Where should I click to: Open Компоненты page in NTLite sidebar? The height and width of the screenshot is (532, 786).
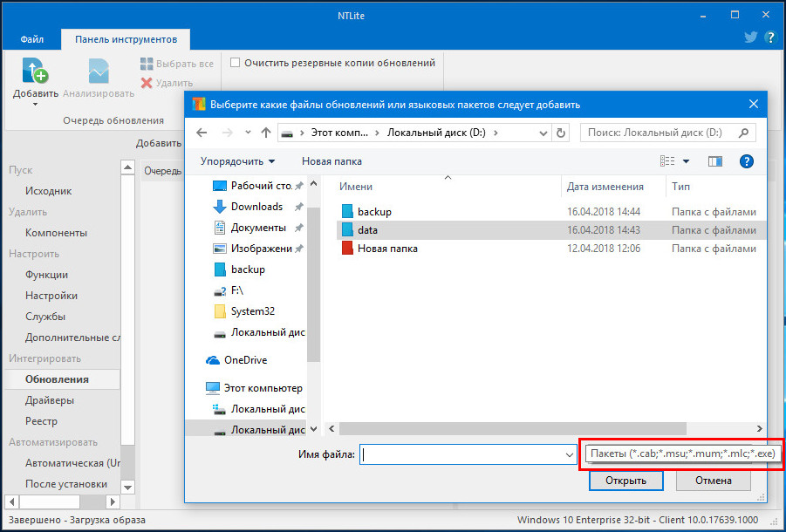56,233
